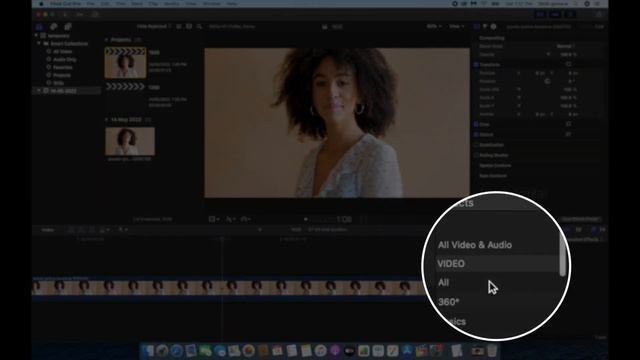Open the Hide Rejected filter dropdown
Screen dimensions: 640x360
pos(154,27)
